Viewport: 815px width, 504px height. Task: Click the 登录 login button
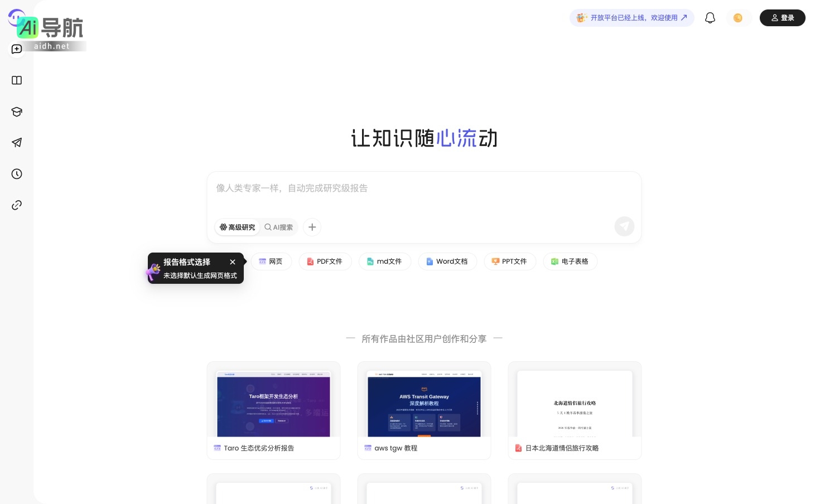782,17
